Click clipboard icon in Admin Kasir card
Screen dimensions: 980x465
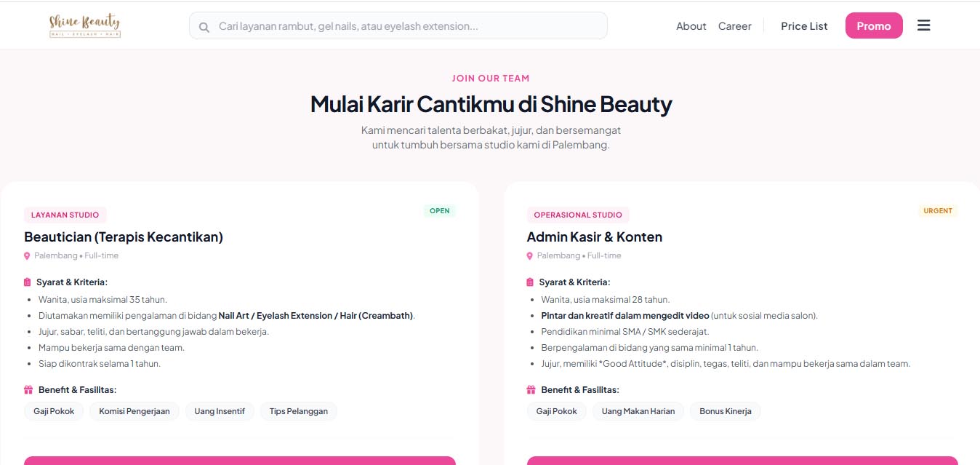[x=531, y=282]
